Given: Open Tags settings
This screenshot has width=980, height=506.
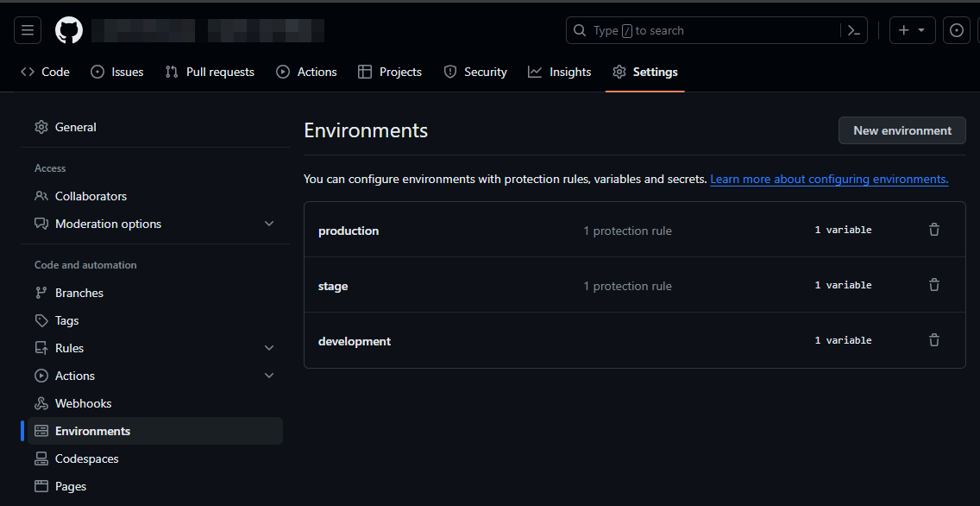Looking at the screenshot, I should 155,320.
